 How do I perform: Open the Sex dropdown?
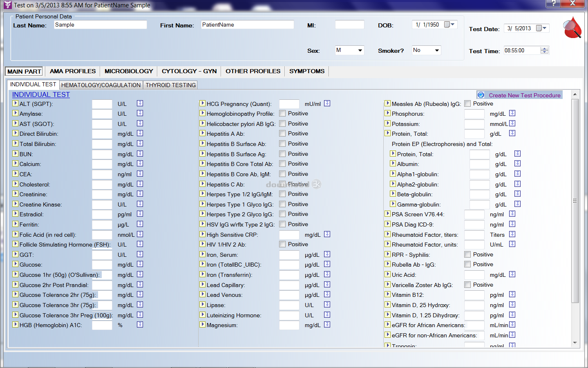(360, 50)
